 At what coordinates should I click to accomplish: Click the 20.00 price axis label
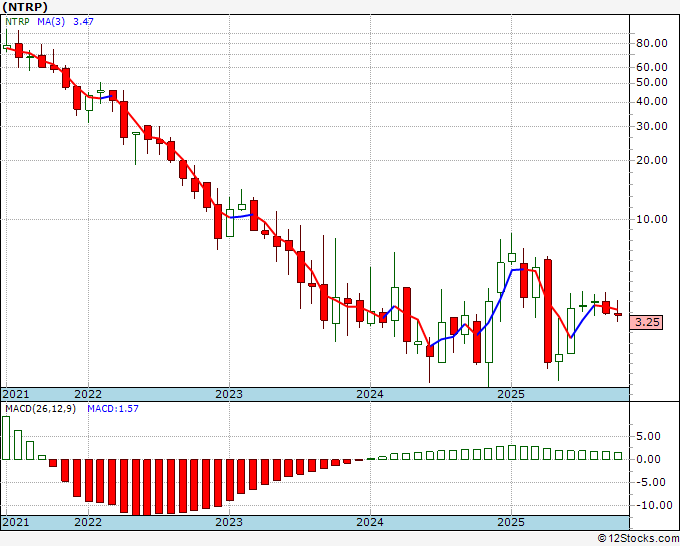point(652,160)
